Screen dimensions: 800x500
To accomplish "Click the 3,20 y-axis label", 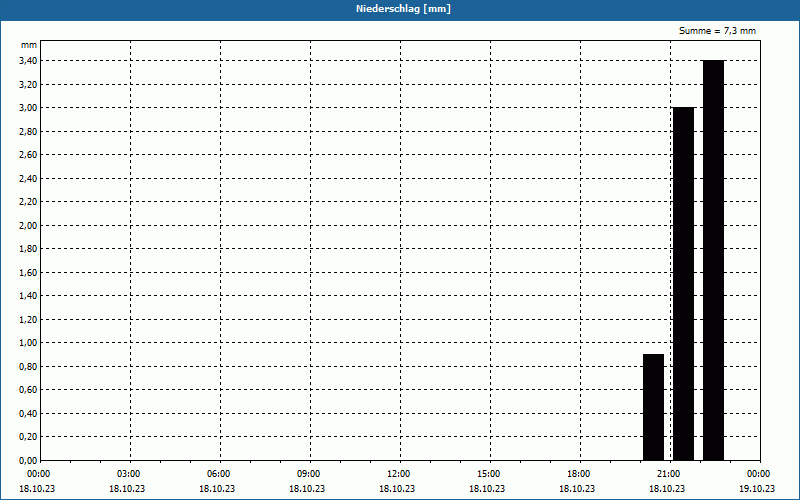I will [x=28, y=84].
